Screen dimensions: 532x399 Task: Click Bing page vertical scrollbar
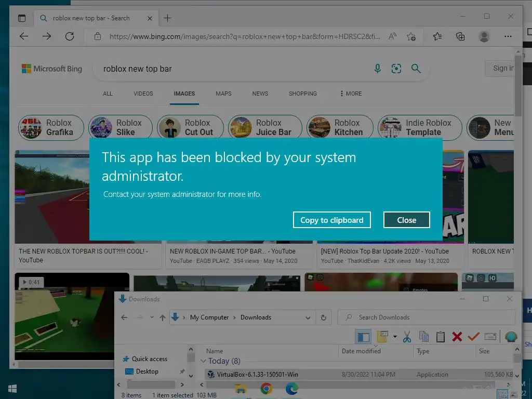click(518, 87)
